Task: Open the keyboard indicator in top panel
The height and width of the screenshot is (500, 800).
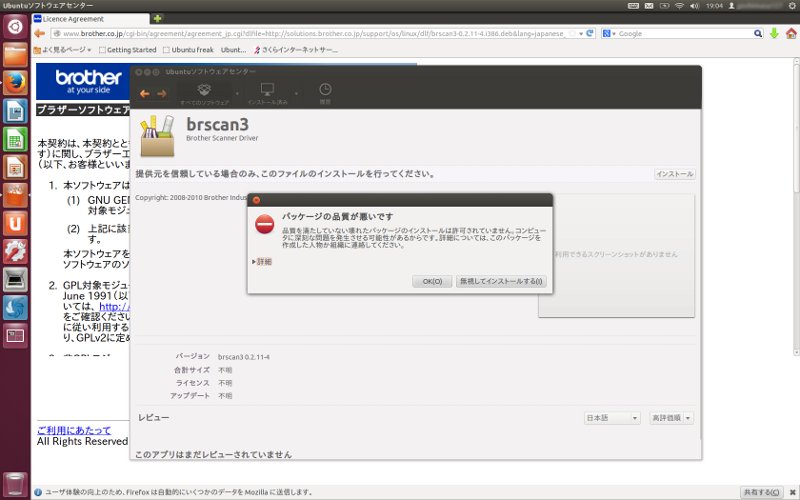Action: [x=633, y=6]
